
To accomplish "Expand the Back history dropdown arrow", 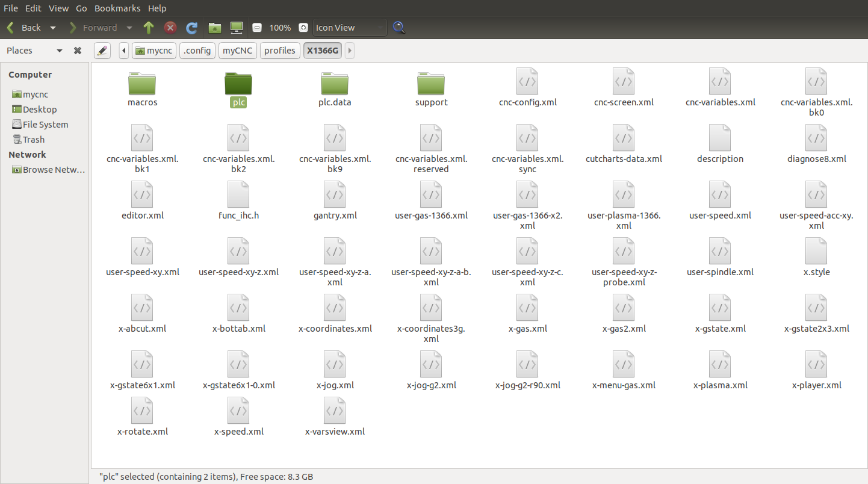I will click(53, 28).
